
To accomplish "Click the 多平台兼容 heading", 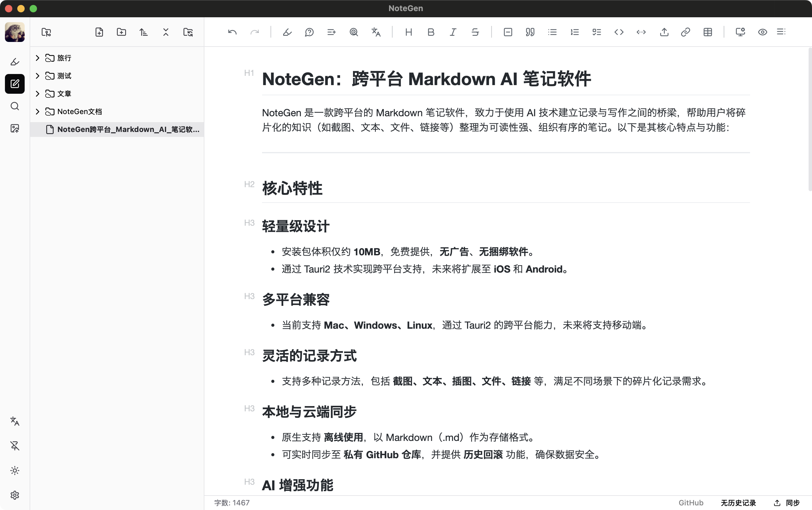I will pyautogui.click(x=296, y=299).
